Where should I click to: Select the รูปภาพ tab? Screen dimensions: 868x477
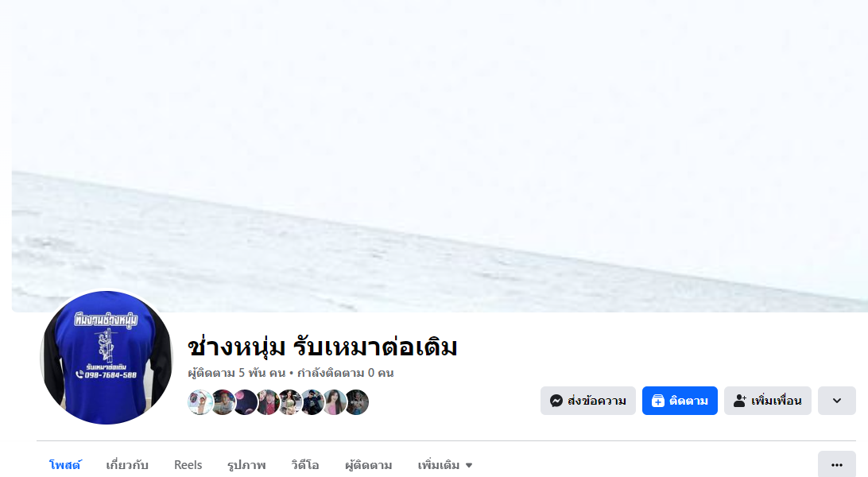point(246,465)
